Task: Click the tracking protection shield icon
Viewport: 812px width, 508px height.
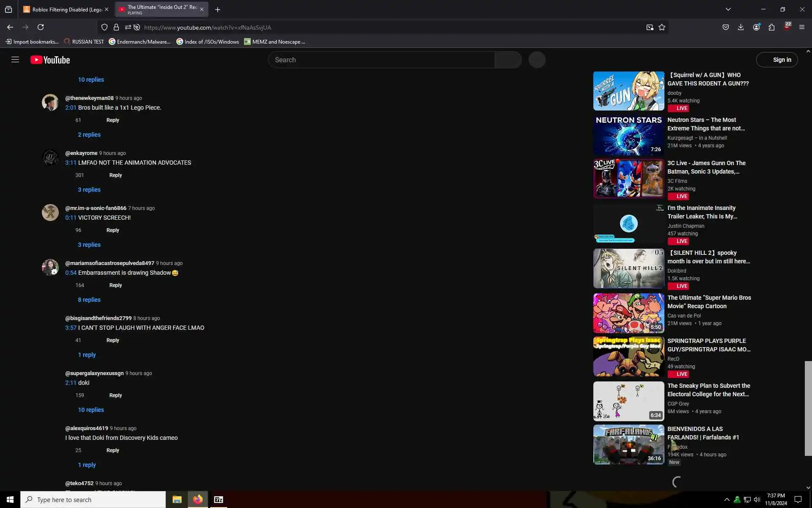Action: [x=104, y=27]
